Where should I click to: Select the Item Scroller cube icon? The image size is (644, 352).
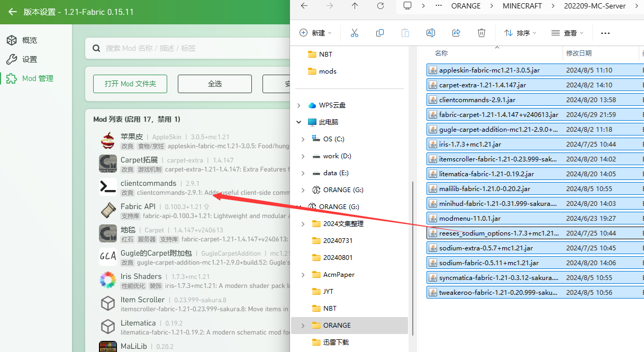108,304
